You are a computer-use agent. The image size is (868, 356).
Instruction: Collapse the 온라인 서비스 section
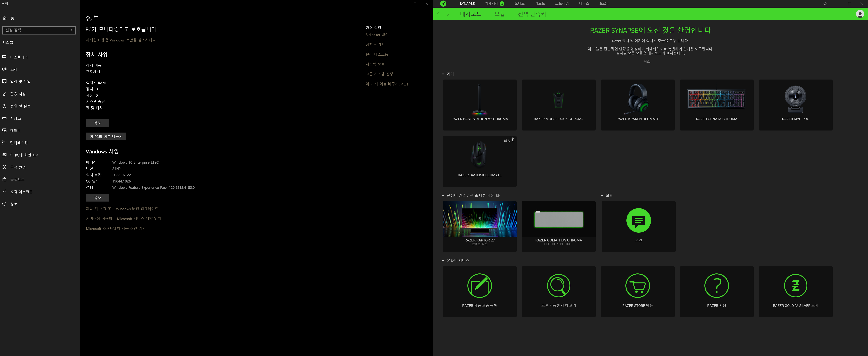tap(443, 261)
